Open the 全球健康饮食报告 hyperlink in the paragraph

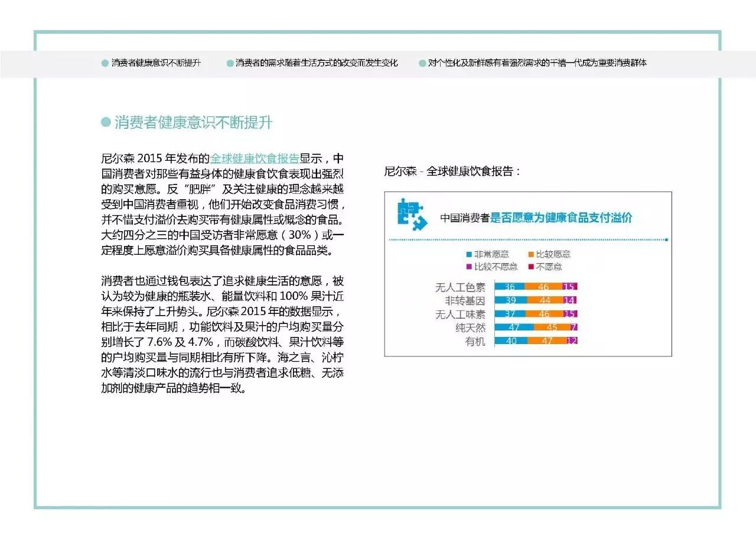(x=255, y=159)
